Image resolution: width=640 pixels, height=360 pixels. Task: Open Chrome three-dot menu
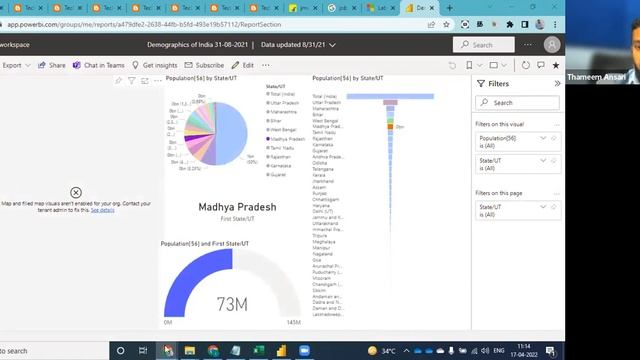pyautogui.click(x=555, y=24)
